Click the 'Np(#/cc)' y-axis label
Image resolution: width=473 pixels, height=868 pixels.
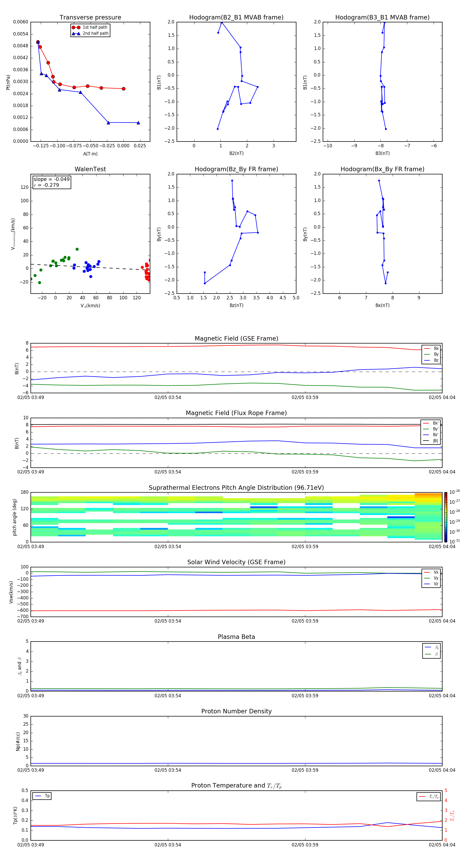pos(18,741)
